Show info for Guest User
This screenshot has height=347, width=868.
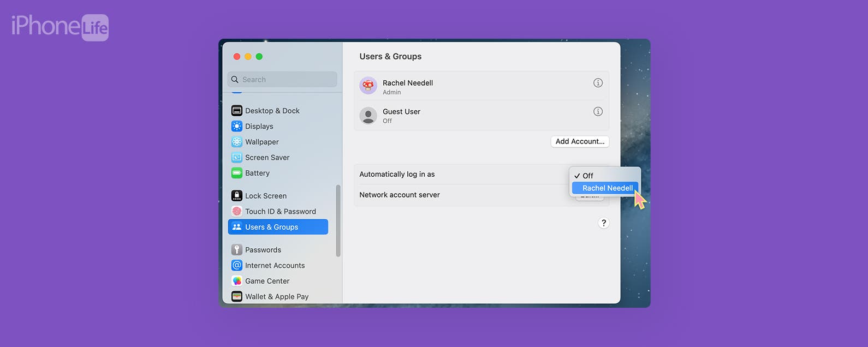coord(598,111)
